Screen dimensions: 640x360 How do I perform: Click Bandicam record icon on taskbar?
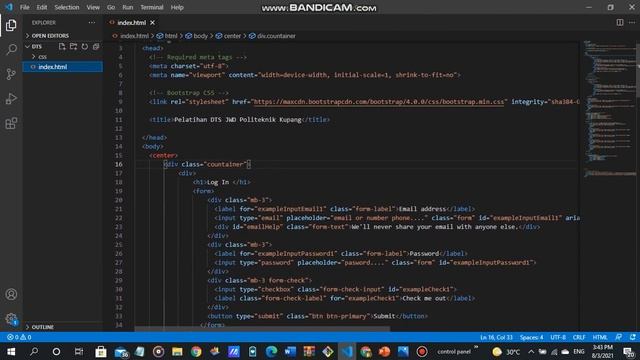pos(422,351)
